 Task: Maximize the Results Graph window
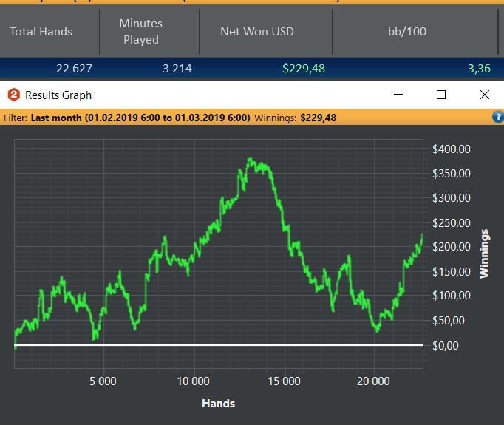pyautogui.click(x=441, y=95)
